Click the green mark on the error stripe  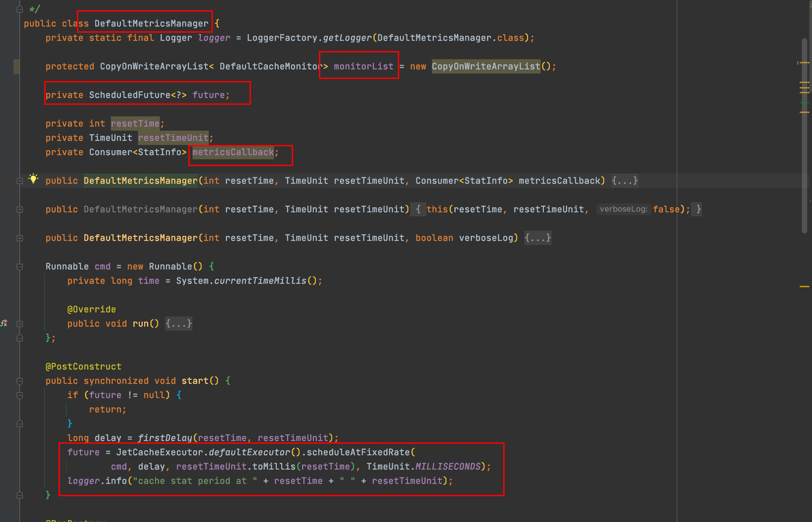804,102
